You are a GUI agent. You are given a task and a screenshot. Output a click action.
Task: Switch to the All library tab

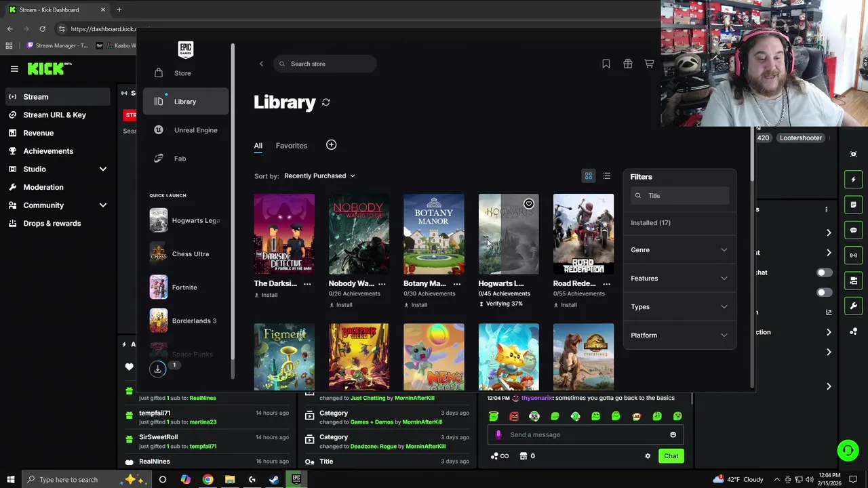tap(258, 146)
